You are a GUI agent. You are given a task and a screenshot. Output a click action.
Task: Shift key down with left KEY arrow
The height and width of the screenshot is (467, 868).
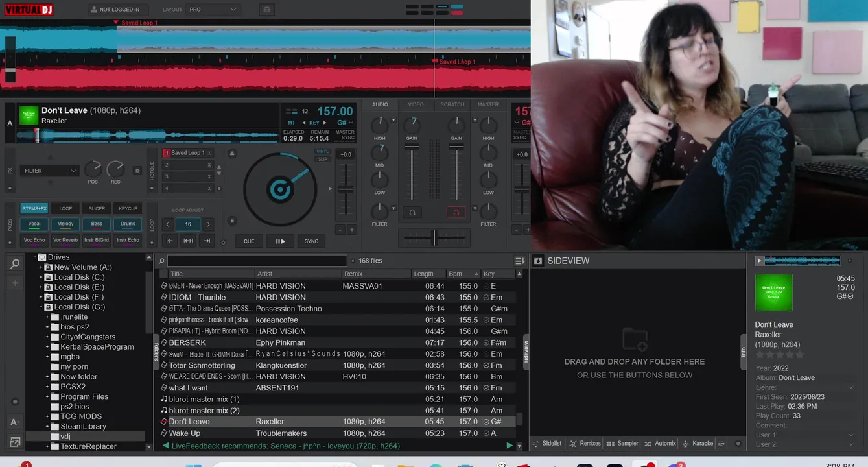(x=304, y=123)
